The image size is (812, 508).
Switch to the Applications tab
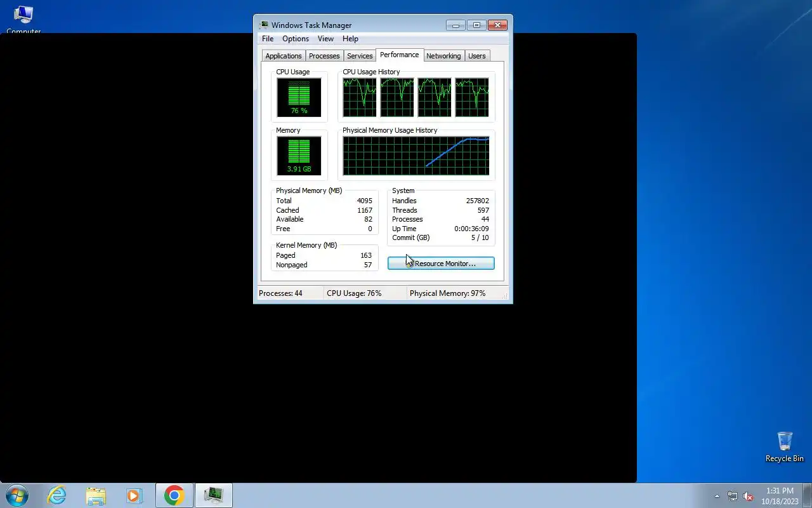[x=284, y=56]
